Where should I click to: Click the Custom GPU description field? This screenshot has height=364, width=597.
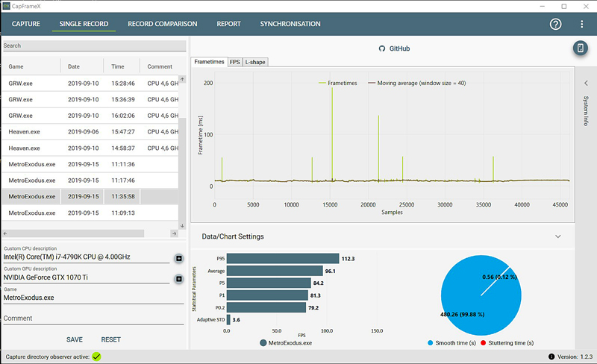click(x=87, y=277)
